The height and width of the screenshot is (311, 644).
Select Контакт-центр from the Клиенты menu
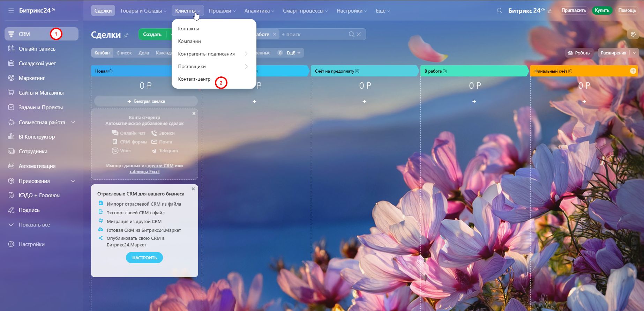coord(194,79)
